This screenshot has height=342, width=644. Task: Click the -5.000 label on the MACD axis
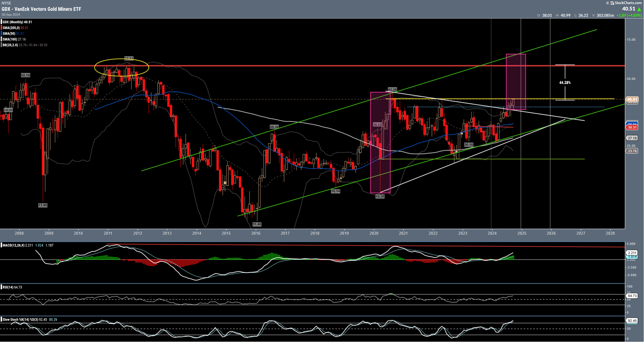click(631, 275)
